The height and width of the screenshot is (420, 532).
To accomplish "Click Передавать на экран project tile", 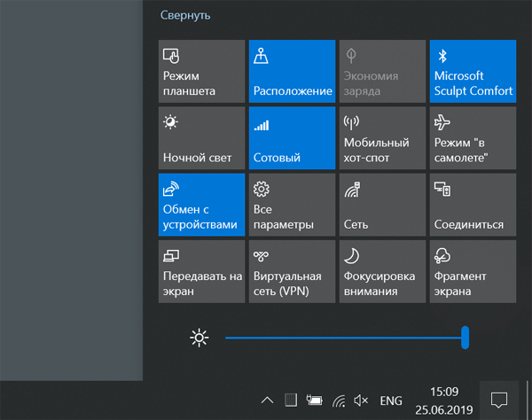I will [201, 271].
